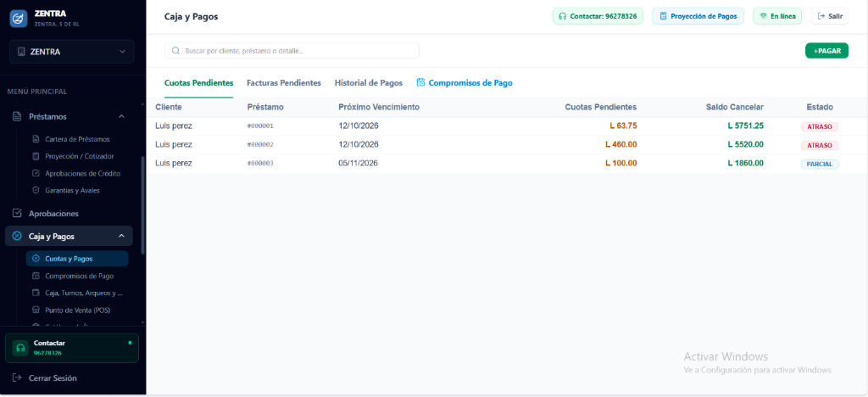Click the calendar icon on Compromisos de Pago tab
This screenshot has width=868, height=397.
click(x=420, y=82)
